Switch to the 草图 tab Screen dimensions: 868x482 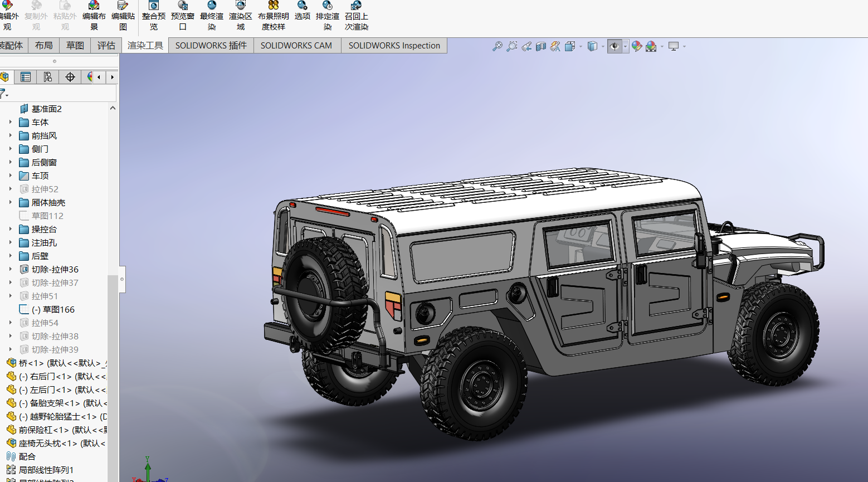[75, 46]
